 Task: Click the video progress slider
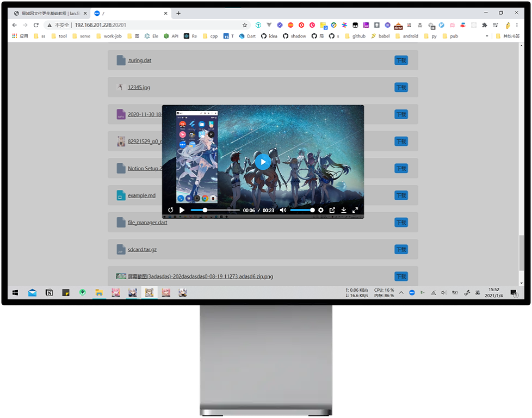tap(215, 210)
